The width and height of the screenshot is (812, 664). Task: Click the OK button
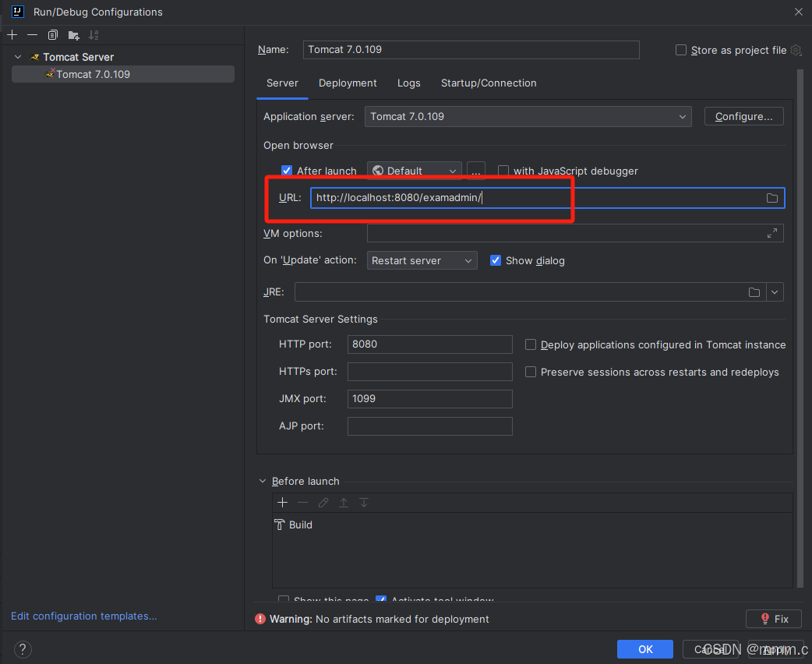[645, 649]
